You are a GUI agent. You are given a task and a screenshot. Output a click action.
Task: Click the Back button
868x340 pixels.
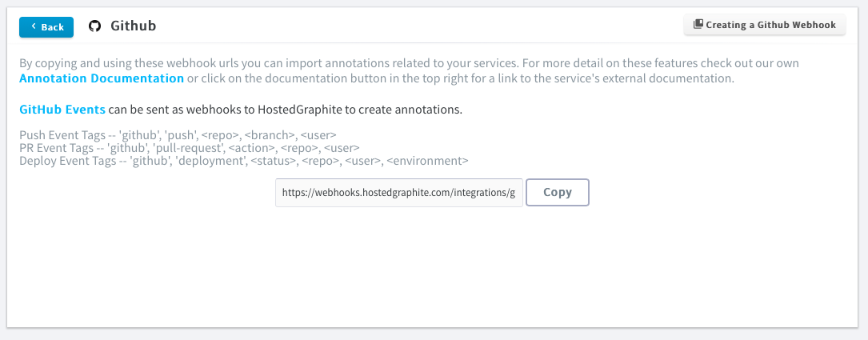point(46,27)
